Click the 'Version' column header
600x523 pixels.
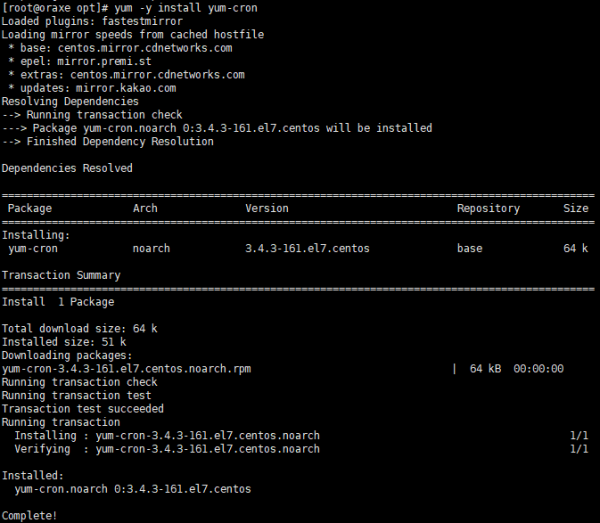pos(267,208)
